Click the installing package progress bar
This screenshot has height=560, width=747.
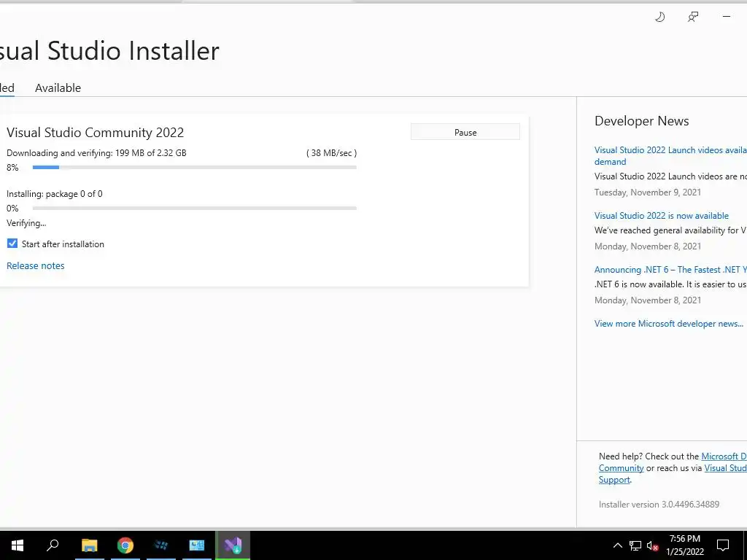194,208
